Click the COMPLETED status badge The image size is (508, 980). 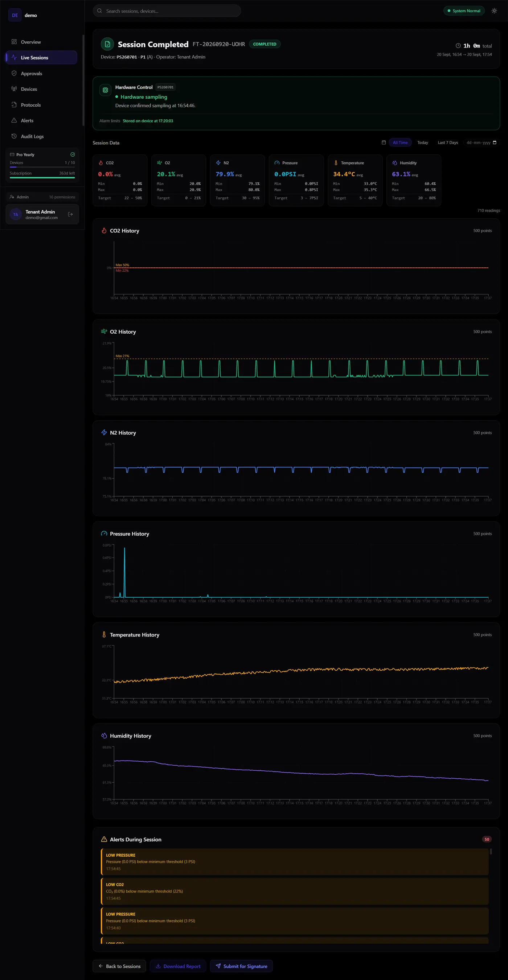click(x=265, y=44)
